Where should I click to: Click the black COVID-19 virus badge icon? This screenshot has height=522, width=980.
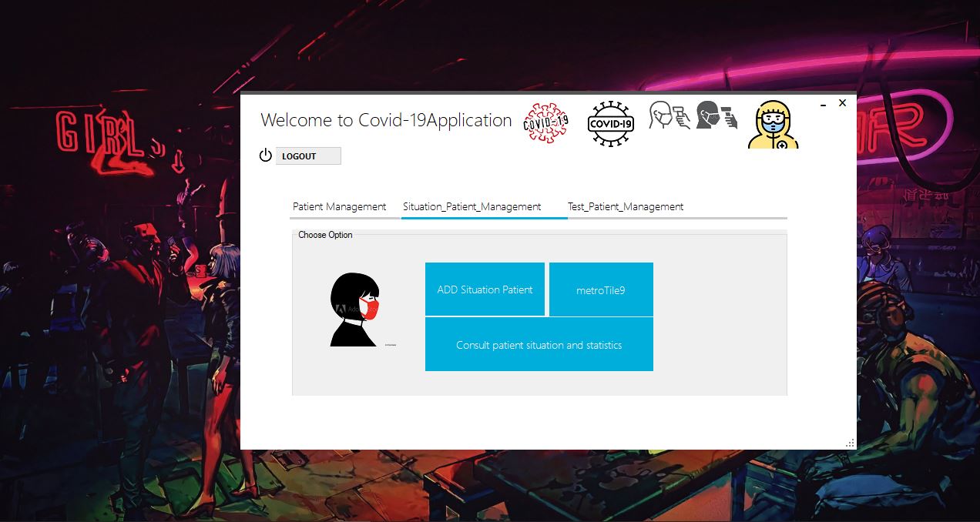(611, 124)
